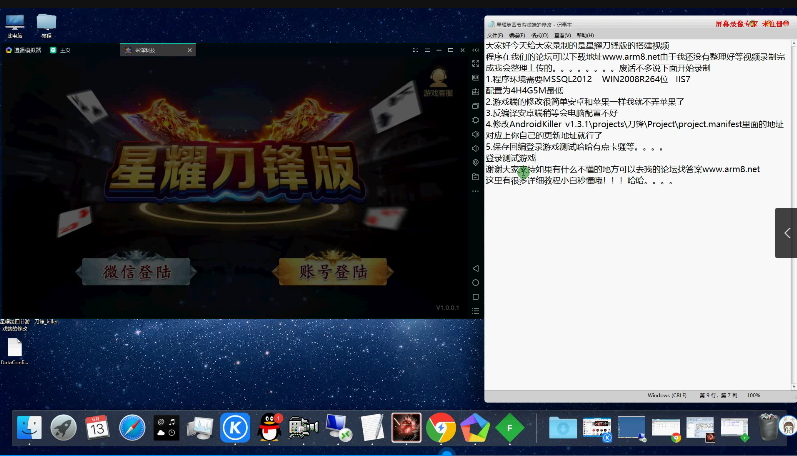This screenshot has height=456, width=797.
Task: Open the video camera recorder app in dock
Action: 303,427
